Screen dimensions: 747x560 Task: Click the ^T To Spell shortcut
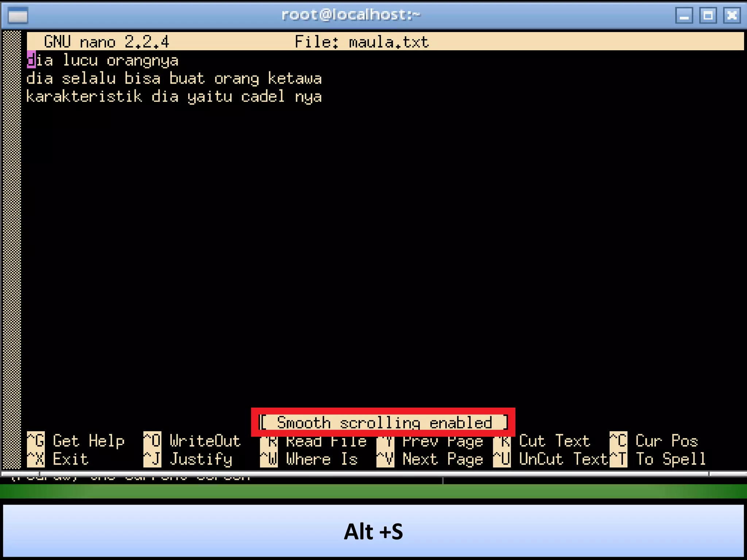658,459
